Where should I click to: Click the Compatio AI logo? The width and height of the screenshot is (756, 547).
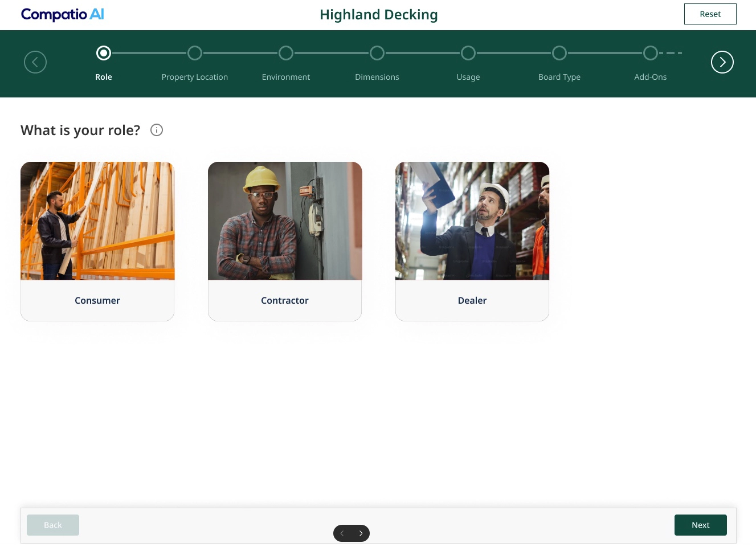click(x=63, y=14)
